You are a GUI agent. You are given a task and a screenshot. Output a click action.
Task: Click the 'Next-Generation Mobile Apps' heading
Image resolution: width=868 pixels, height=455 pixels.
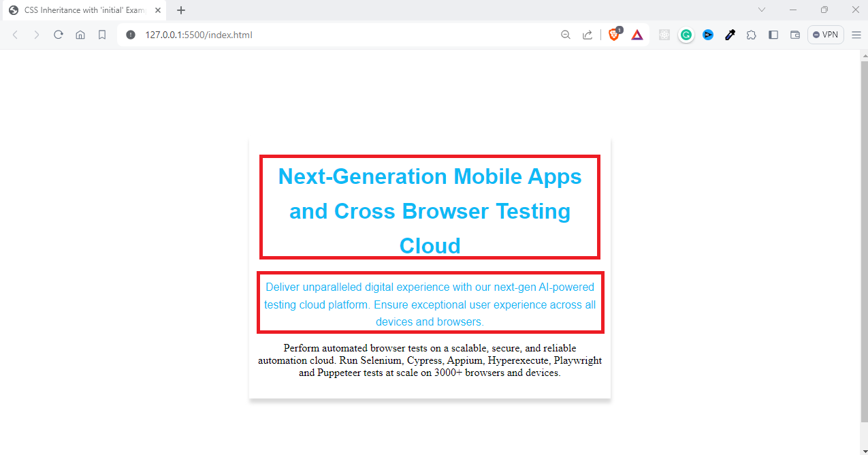(430, 210)
